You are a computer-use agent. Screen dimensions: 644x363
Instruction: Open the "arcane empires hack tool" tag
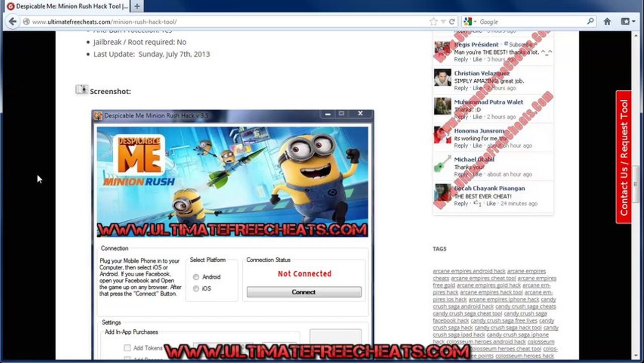(491, 292)
